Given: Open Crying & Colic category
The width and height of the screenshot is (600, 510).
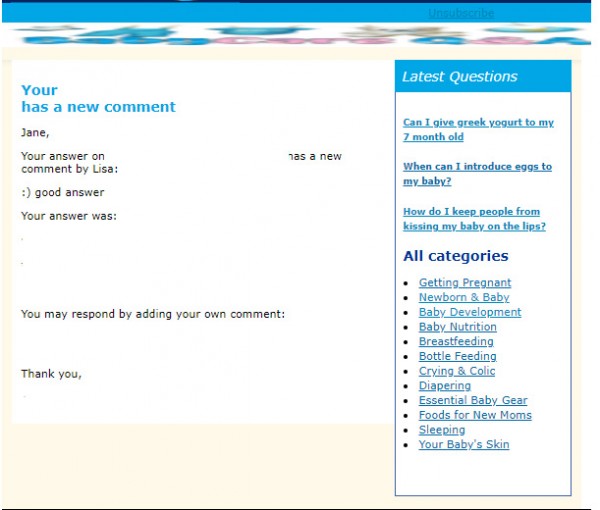Looking at the screenshot, I should pos(457,371).
